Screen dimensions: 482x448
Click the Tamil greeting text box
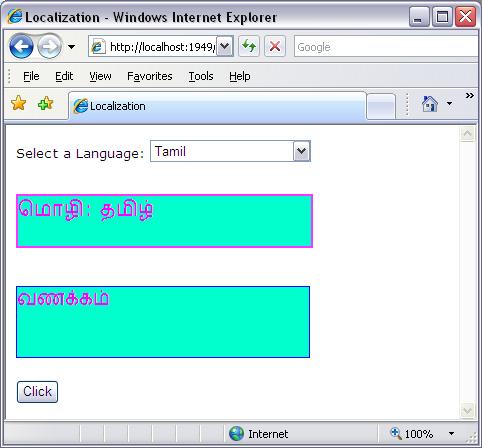coord(163,322)
